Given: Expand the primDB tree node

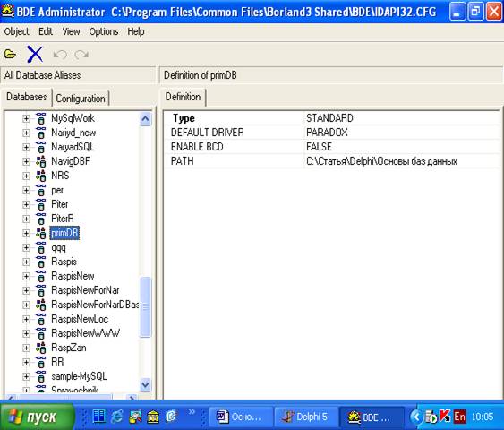Looking at the screenshot, I should click(26, 233).
